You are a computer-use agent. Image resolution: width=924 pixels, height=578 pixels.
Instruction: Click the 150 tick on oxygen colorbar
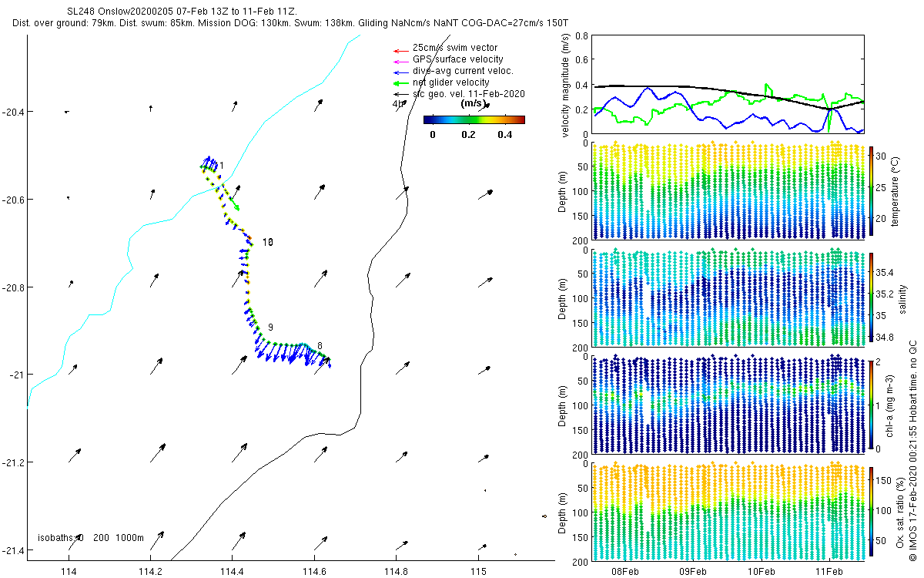(x=884, y=480)
